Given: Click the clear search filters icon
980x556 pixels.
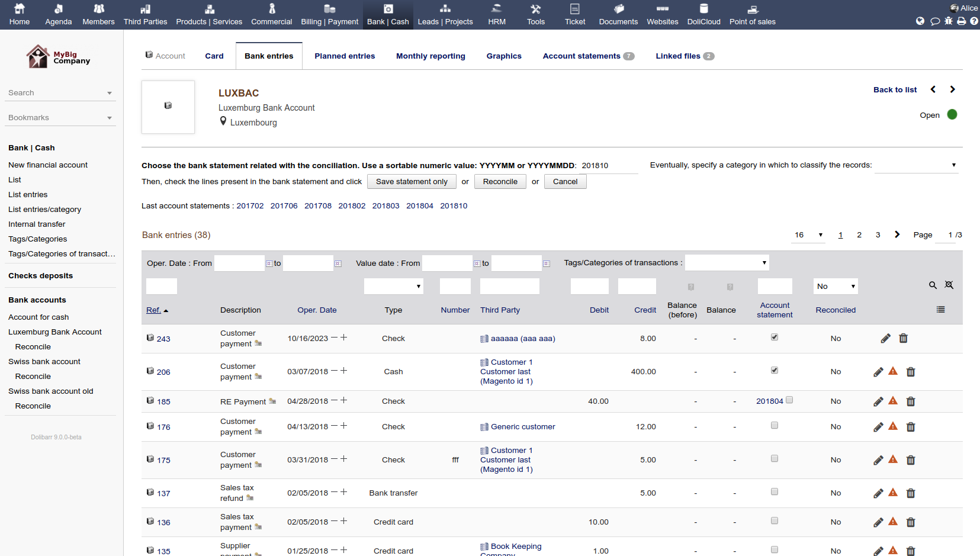Looking at the screenshot, I should tap(949, 285).
